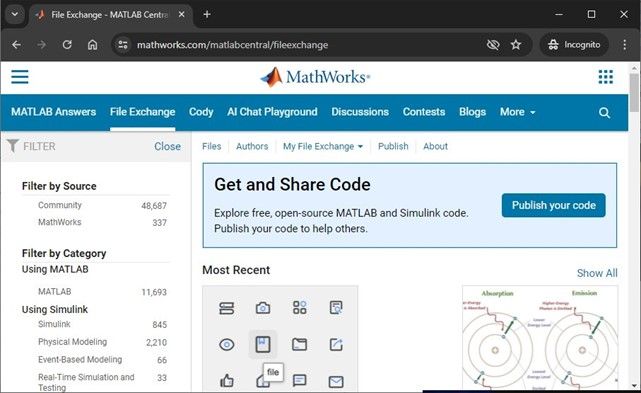The width and height of the screenshot is (641, 393).
Task: Filter by Real-Time Simulation and Testing
Action: 86,382
